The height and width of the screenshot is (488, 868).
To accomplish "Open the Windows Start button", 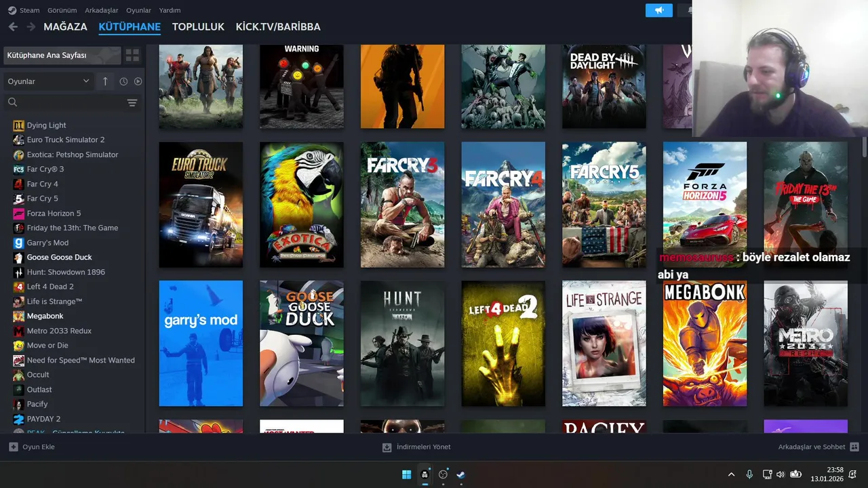I will (407, 474).
